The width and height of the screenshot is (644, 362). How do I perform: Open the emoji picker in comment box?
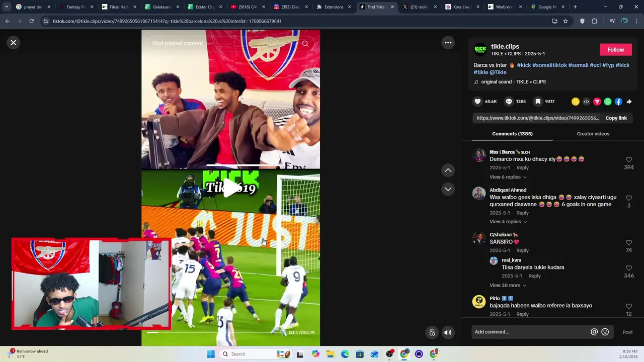click(x=605, y=332)
